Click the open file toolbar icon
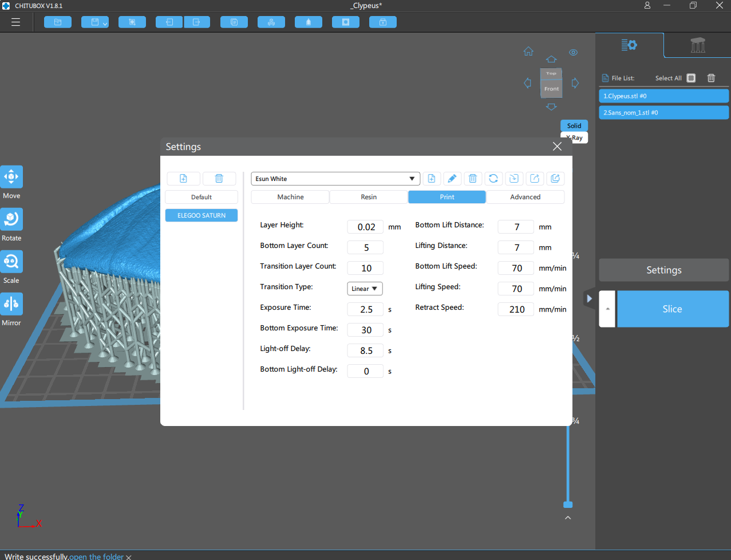Screen dimensions: 731x560 pyautogui.click(x=58, y=22)
